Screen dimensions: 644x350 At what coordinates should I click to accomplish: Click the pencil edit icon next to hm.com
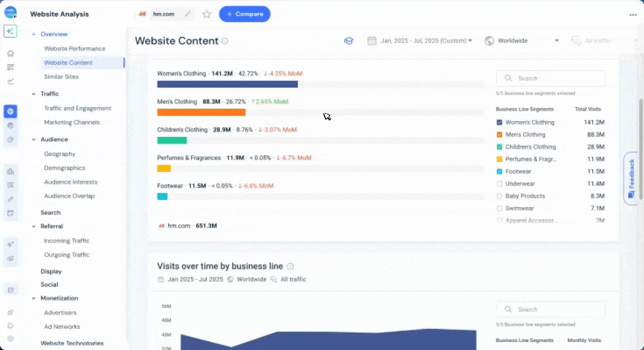click(188, 14)
